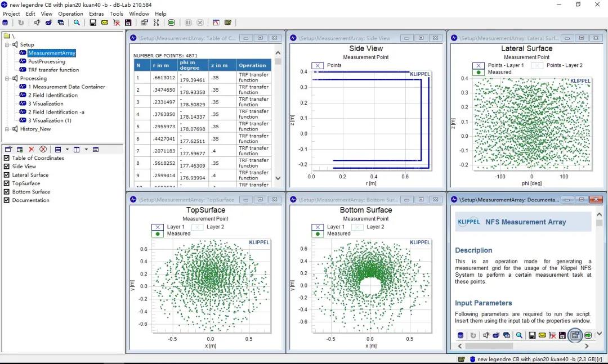Viewport: 608px width, 364px height.
Task: Select MeasurementArray in the project tree
Action: (x=52, y=53)
